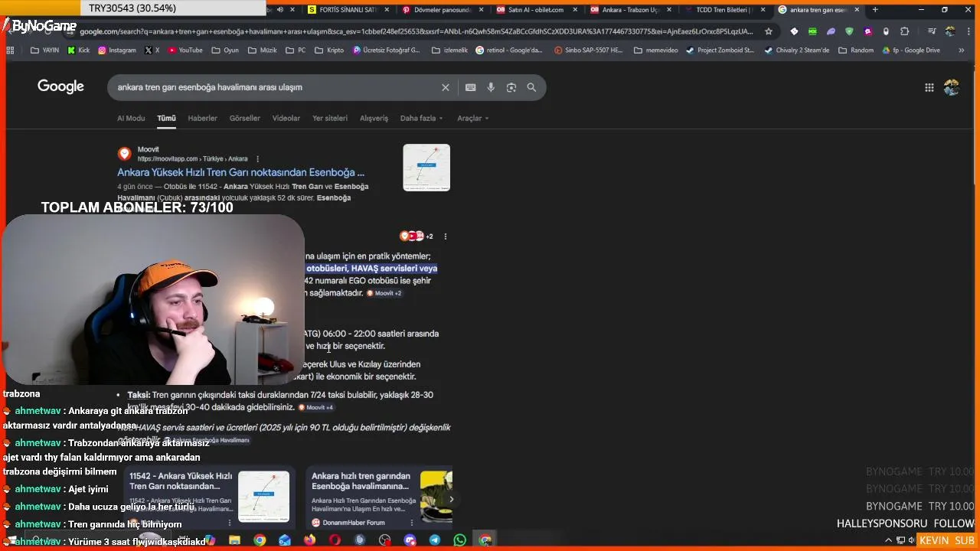
Task: Click the browser address bar URL
Action: click(417, 31)
